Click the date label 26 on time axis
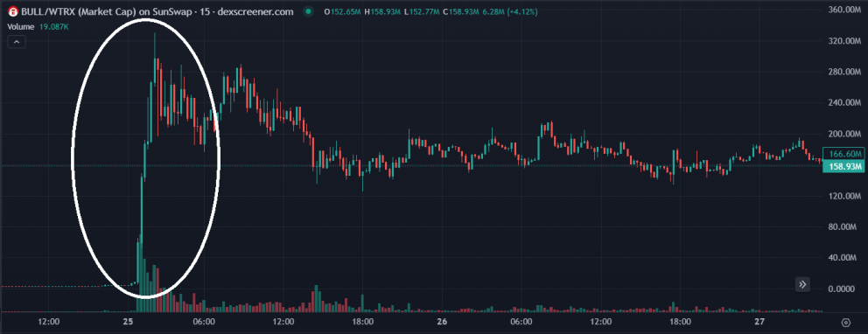868x334 pixels. coord(442,322)
